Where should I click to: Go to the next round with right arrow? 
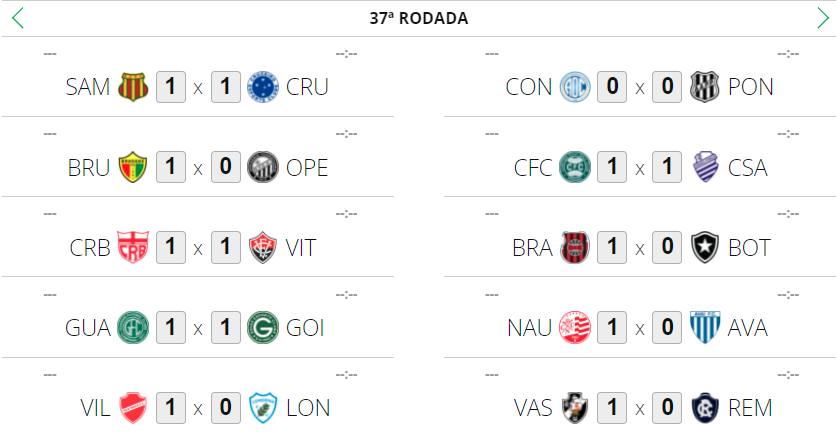coord(822,18)
